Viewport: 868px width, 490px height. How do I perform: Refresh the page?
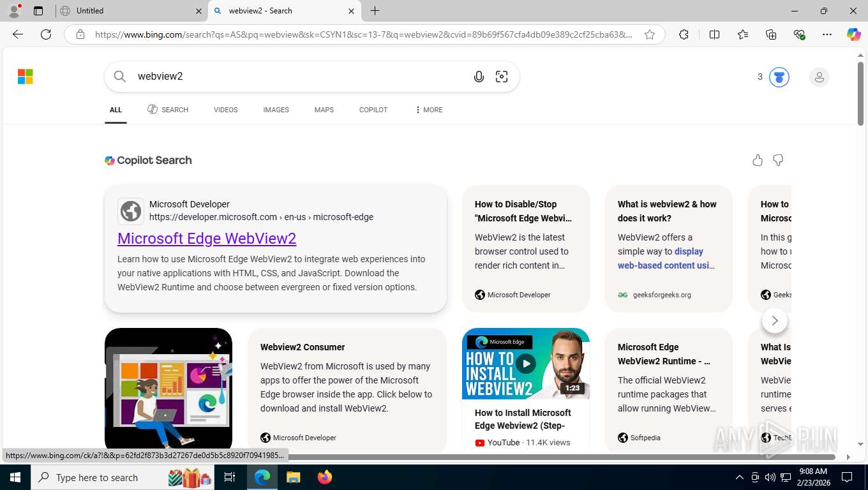pyautogui.click(x=46, y=34)
